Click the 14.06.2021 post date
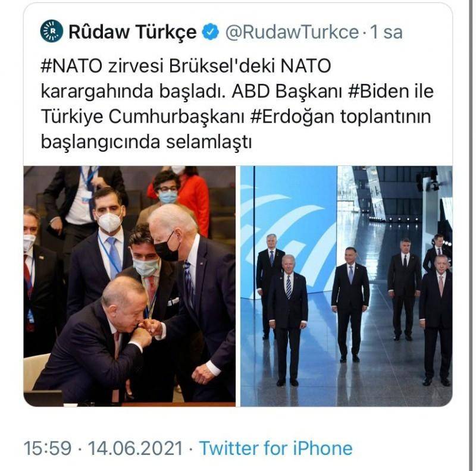The image size is (476, 471). pos(136,448)
